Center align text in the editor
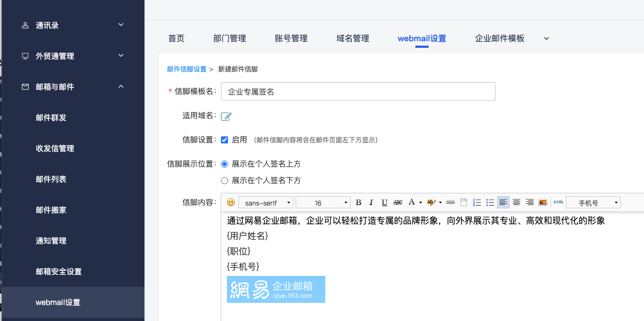Image resolution: width=644 pixels, height=321 pixels. pyautogui.click(x=517, y=202)
